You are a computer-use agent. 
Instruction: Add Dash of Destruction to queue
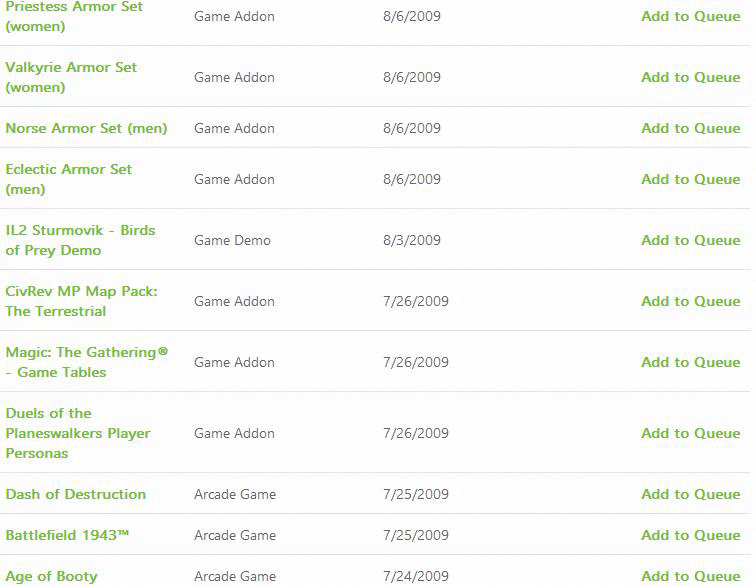point(690,494)
